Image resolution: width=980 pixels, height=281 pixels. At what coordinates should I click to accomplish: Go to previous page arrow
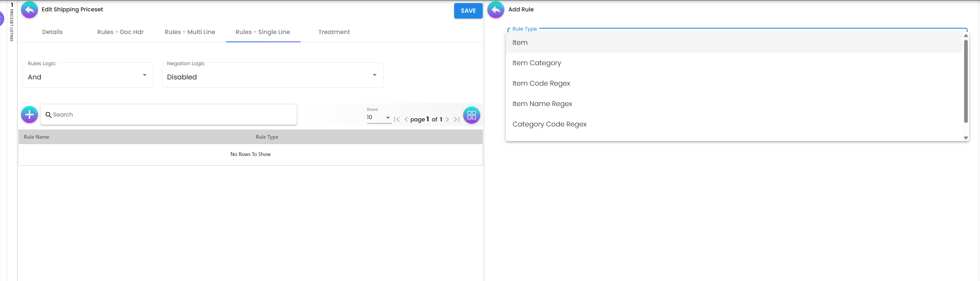pyautogui.click(x=406, y=119)
